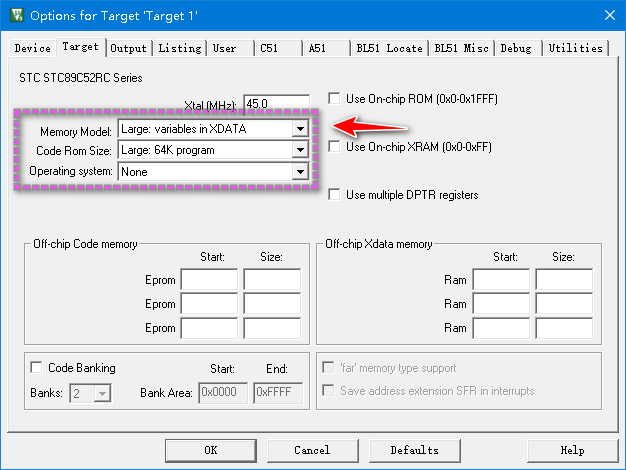626x470 pixels.
Task: Close the Options for Target dialog
Action: [x=610, y=16]
